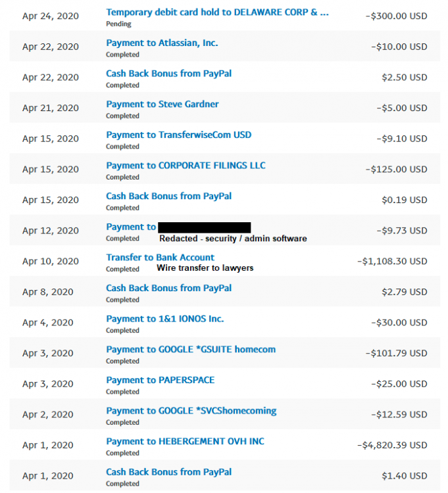View Payment to GOOGLE *GSUITE homecom
The image size is (448, 493).
(191, 349)
